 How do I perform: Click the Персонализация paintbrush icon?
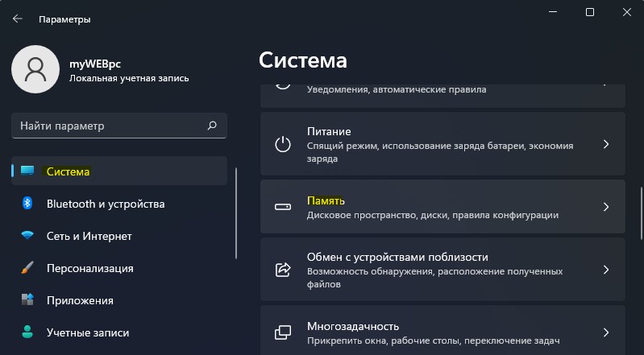coord(27,267)
